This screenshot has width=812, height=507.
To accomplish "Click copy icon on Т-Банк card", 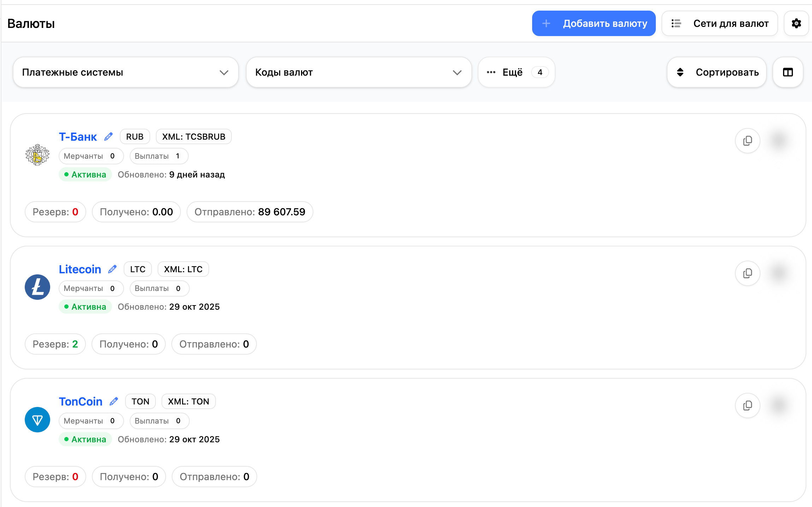I will pos(747,141).
